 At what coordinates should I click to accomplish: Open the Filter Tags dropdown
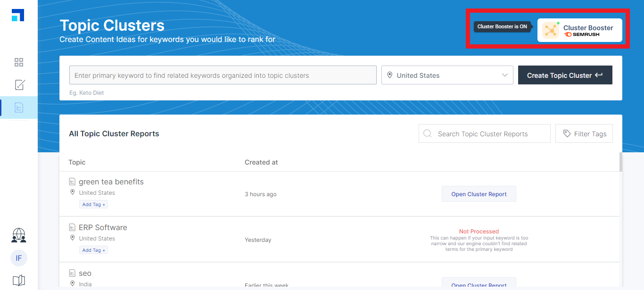click(x=584, y=134)
